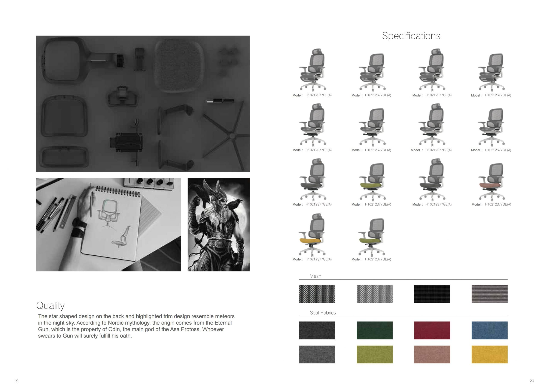Open the Odin warrior illustration
This screenshot has width=548, height=392.
coord(219,225)
